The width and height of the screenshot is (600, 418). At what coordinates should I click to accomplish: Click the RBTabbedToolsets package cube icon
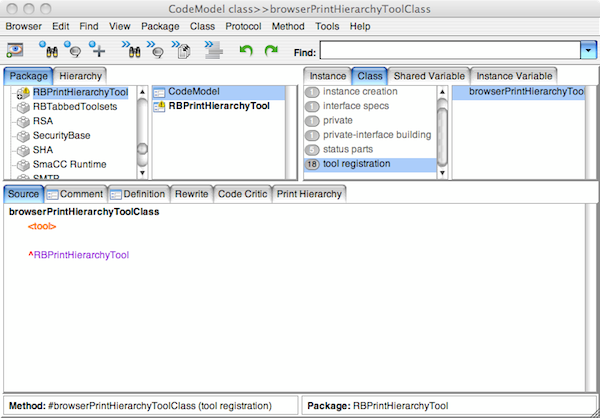click(23, 107)
